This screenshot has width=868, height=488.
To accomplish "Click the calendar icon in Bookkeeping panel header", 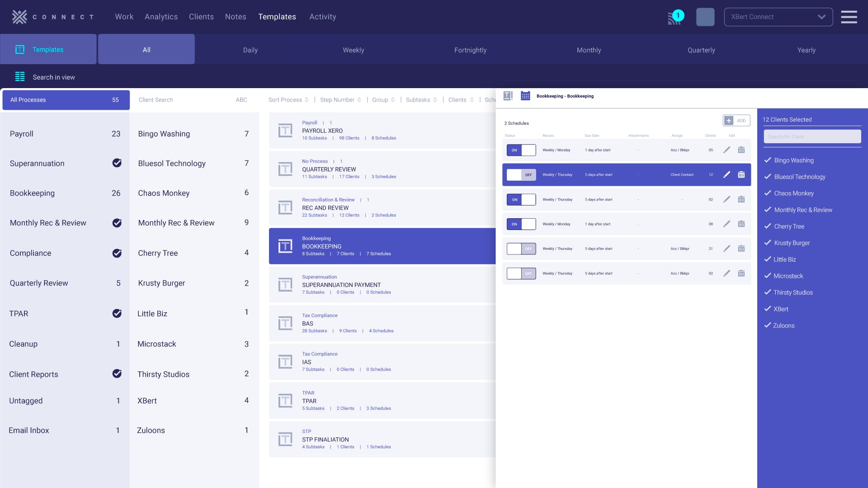I will point(525,96).
